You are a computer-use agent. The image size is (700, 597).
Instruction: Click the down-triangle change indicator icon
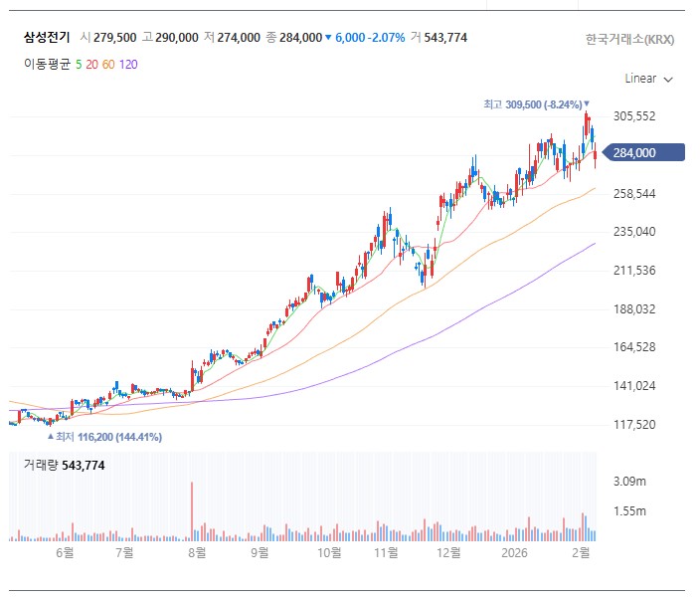(x=328, y=38)
